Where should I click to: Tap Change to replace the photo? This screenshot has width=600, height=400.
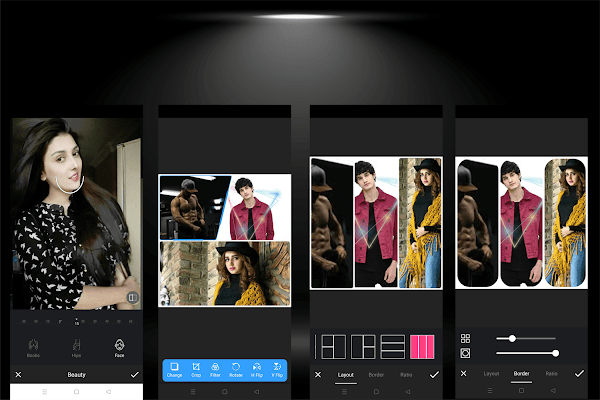tap(174, 370)
